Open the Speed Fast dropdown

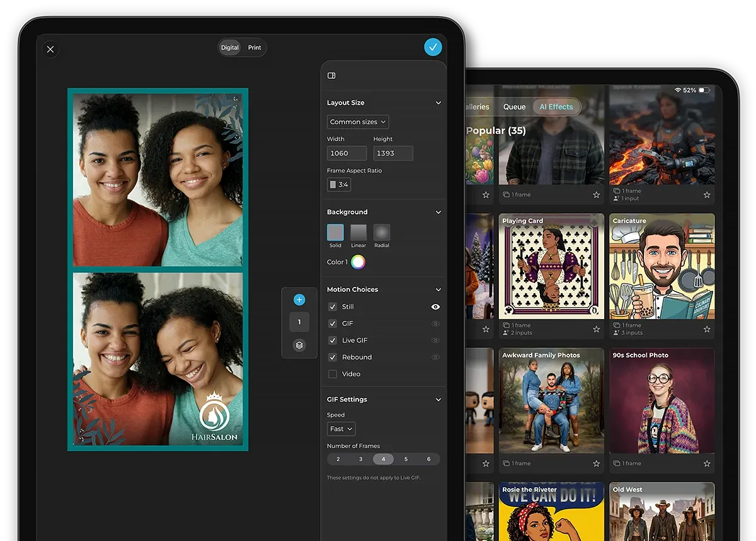341,429
